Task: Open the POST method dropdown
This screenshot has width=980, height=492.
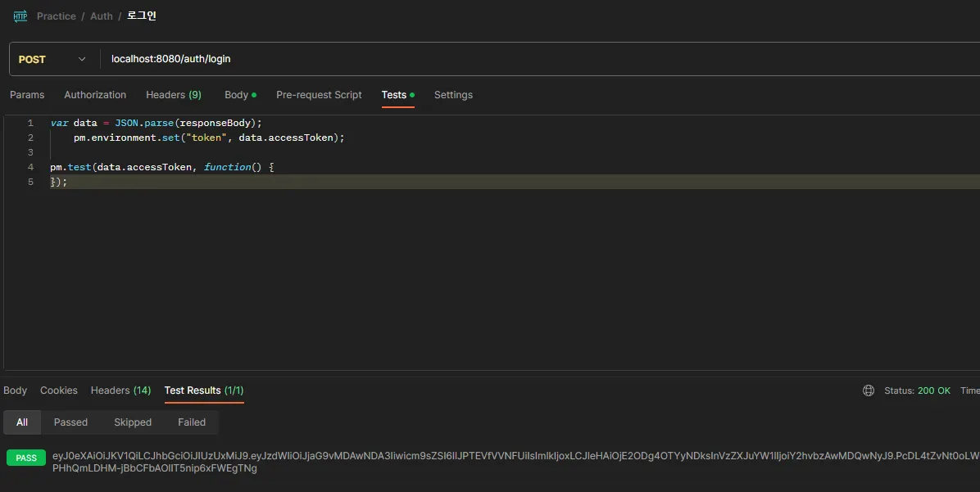Action: pos(52,59)
